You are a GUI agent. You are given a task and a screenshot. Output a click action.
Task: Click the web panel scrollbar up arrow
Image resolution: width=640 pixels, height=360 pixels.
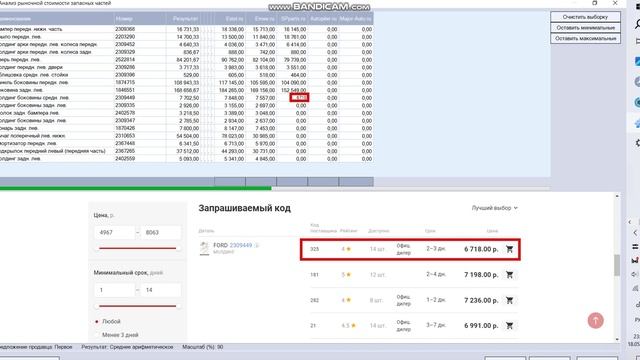pos(617,196)
